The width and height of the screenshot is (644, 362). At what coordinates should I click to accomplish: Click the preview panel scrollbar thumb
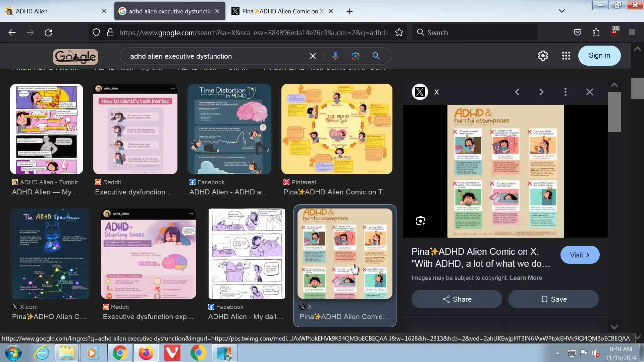614,112
